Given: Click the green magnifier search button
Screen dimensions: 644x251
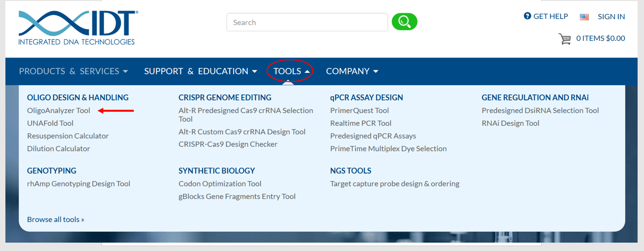Looking at the screenshot, I should pos(404,22).
